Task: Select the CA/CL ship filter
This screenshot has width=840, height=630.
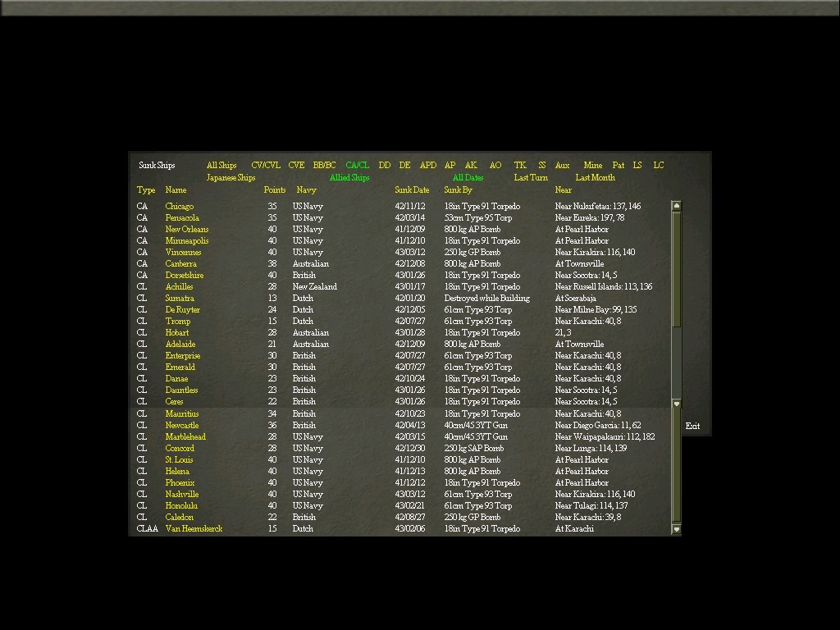Action: coord(358,165)
